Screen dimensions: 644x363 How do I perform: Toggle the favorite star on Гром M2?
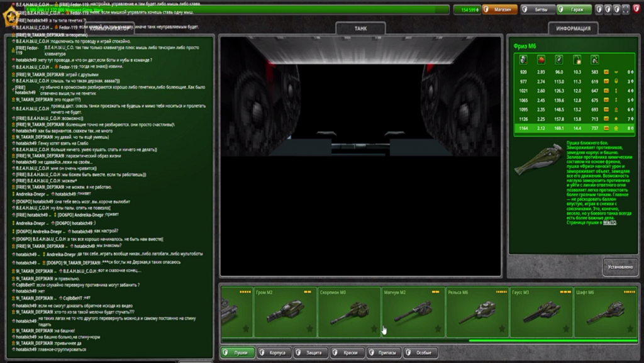(309, 328)
